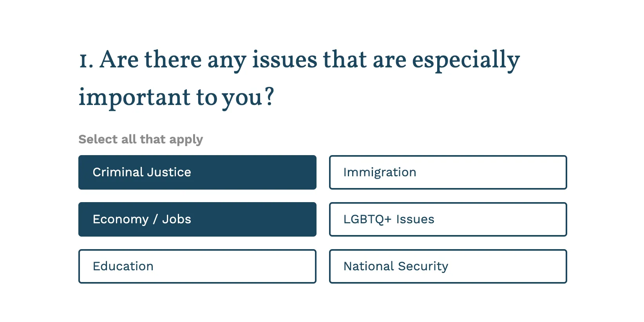The width and height of the screenshot is (644, 322).
Task: Click the 'Criminal Justice' label text
Action: [142, 172]
